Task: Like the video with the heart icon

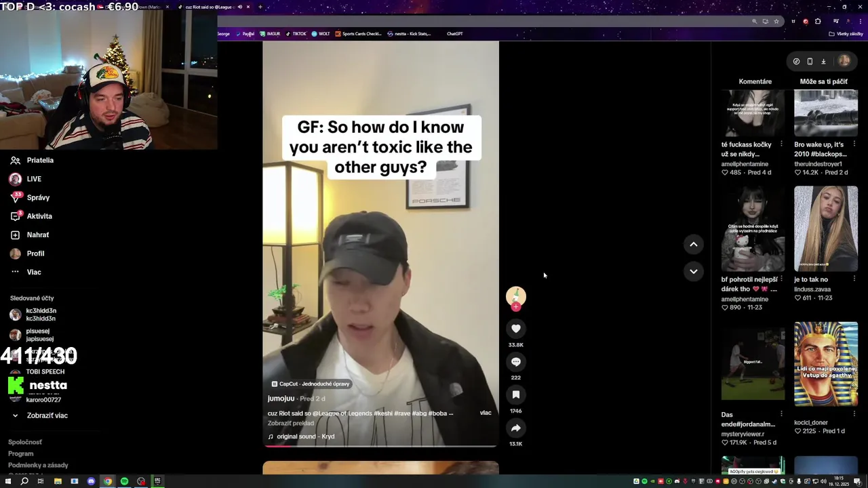Action: click(516, 329)
